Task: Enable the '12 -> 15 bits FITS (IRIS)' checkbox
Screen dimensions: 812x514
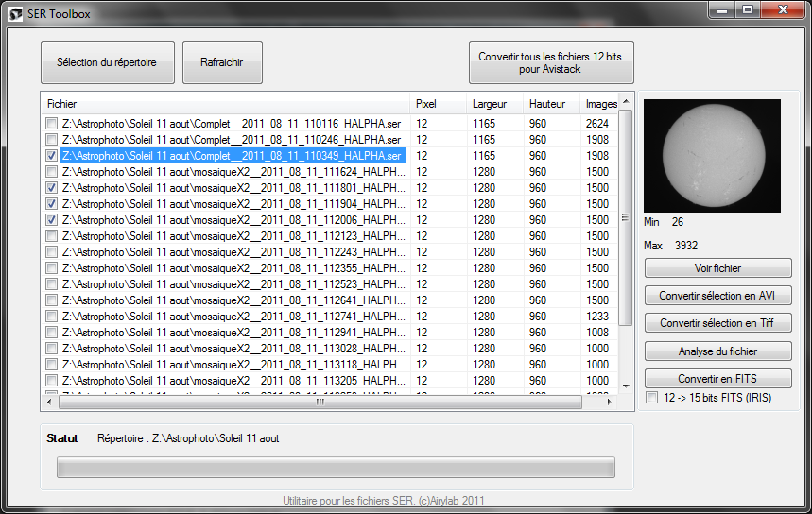Action: 652,398
